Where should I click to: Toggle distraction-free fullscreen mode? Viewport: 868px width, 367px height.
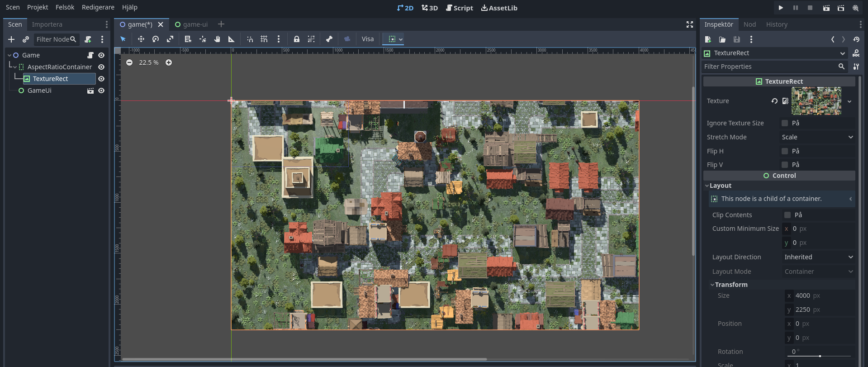pos(690,24)
